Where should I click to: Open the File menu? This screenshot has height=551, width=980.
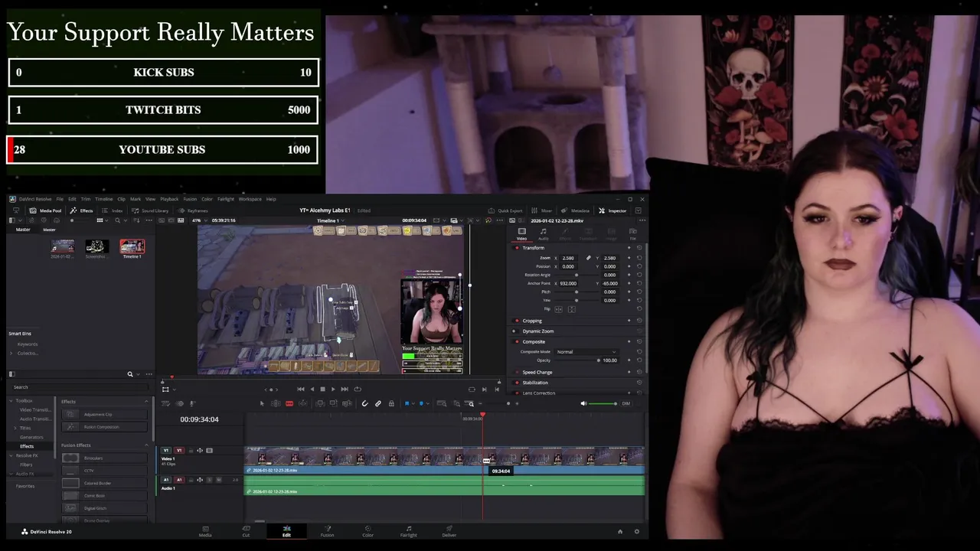[60, 199]
